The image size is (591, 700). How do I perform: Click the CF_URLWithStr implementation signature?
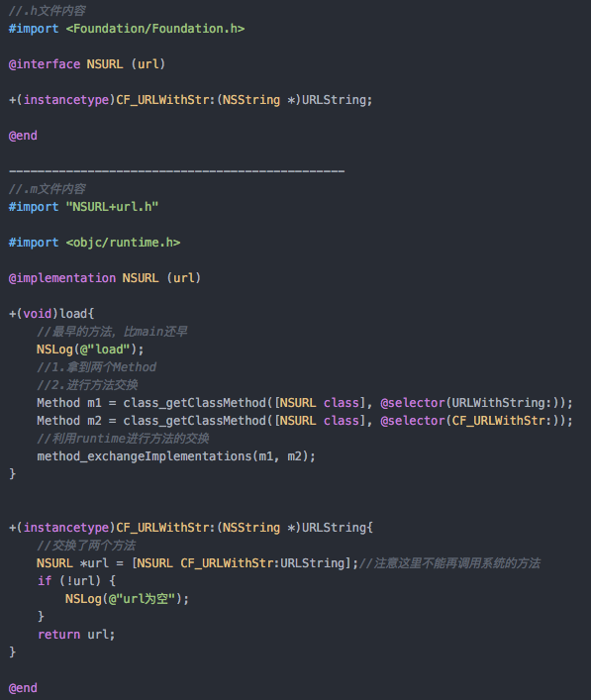(191, 528)
